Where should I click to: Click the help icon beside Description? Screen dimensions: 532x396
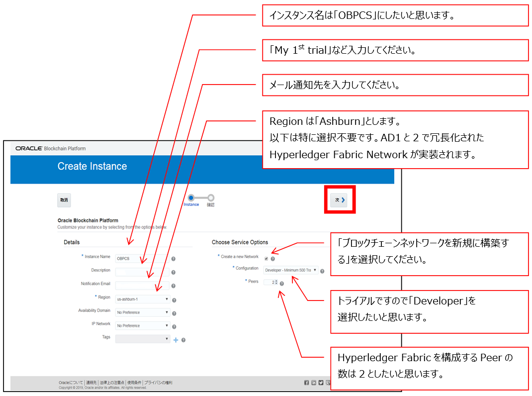174,273
